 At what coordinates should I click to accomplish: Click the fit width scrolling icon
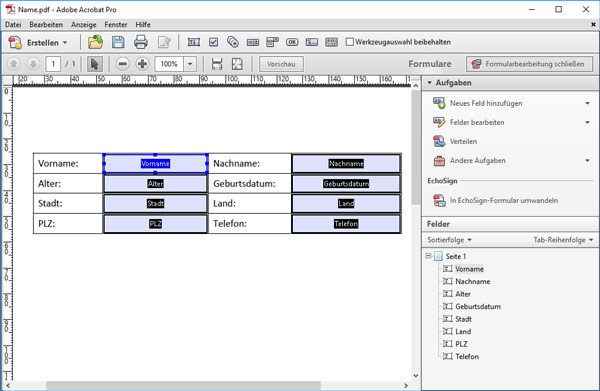point(217,64)
